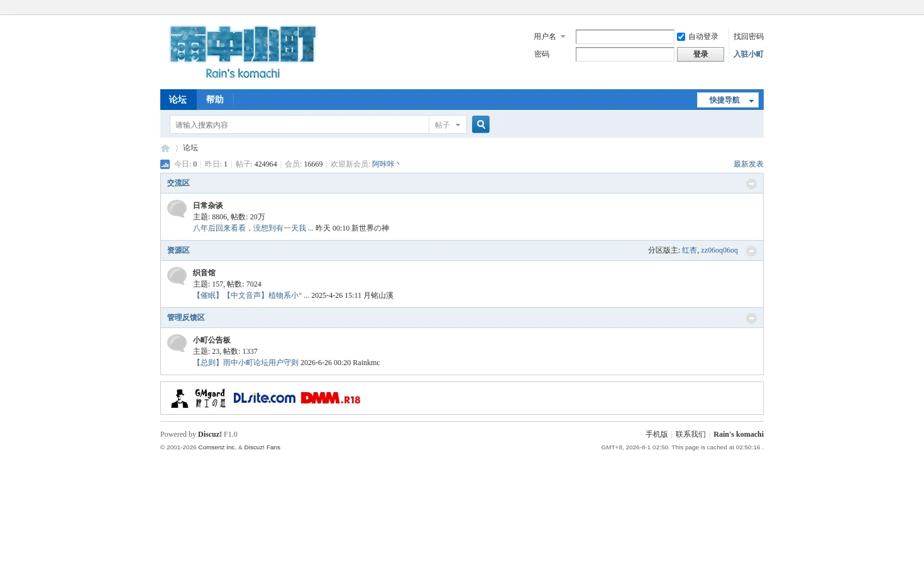Click the 密码 password input field
The image size is (924, 580).
point(625,54)
